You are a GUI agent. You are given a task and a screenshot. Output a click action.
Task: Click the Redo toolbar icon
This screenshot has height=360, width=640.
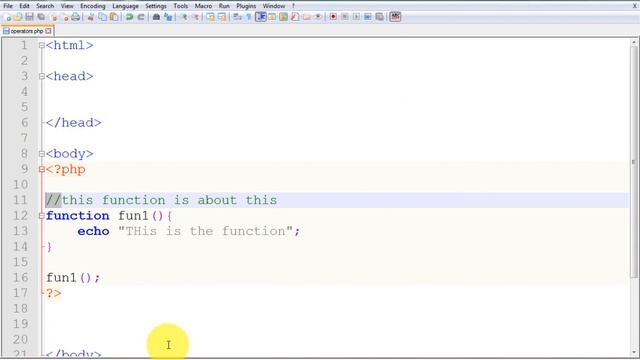pos(141,17)
